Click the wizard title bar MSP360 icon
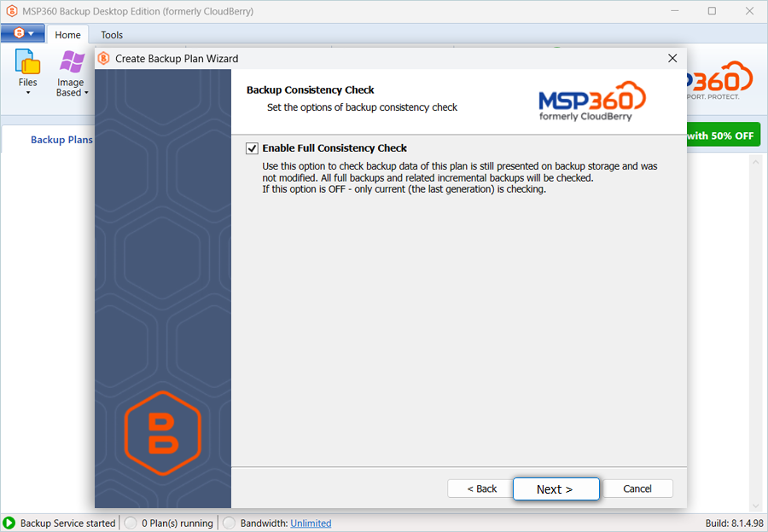Screen dimensions: 768x532 pyautogui.click(x=104, y=59)
